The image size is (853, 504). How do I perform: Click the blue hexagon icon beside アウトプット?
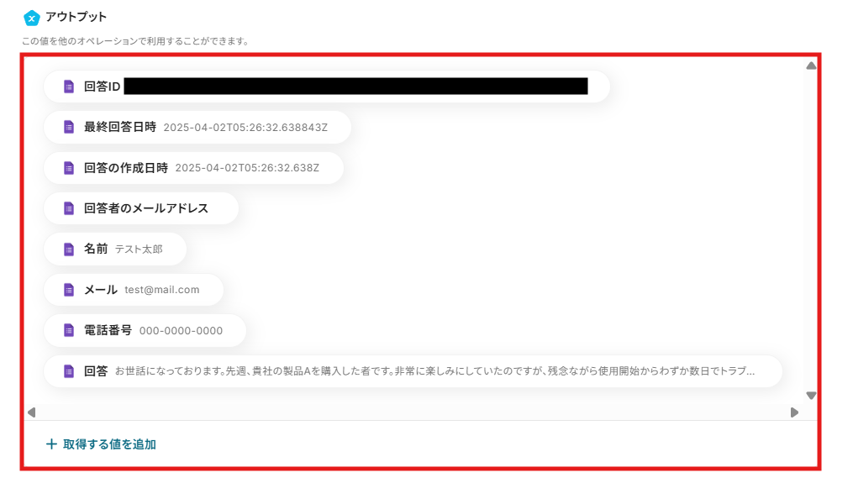[32, 18]
